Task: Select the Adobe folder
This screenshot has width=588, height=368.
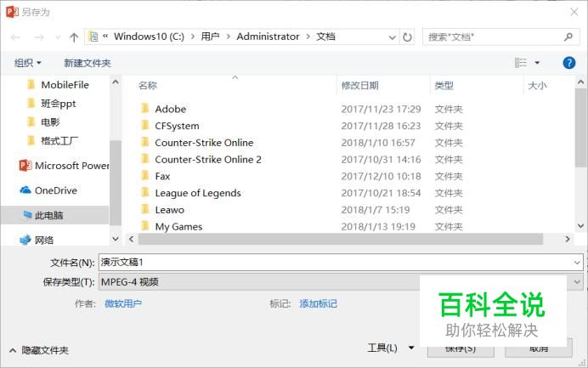Action: tap(171, 109)
